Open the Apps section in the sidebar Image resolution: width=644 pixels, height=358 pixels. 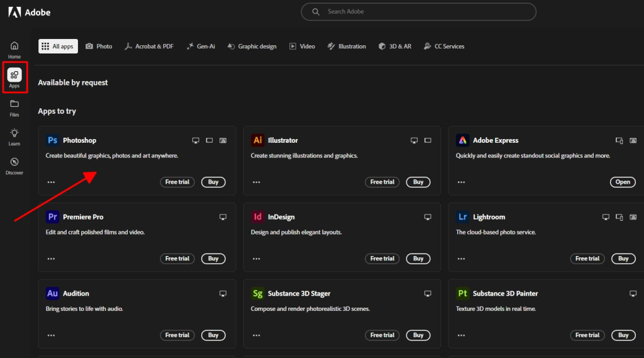(x=14, y=77)
